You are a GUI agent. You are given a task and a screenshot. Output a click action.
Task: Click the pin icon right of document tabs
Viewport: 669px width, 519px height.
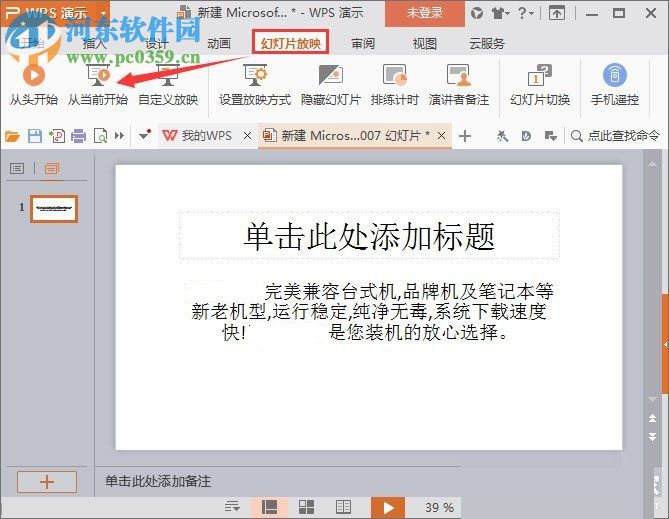coord(502,136)
